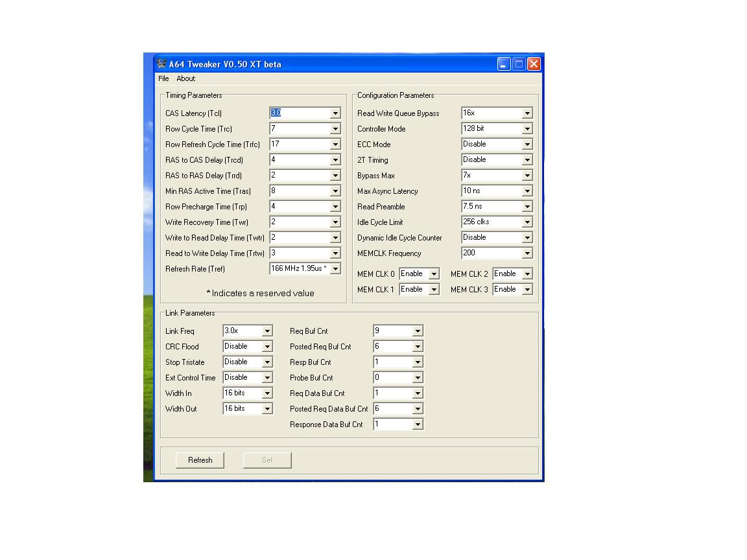Open Read Write Queue Bypass dropdown
747x560 pixels.
tap(527, 113)
